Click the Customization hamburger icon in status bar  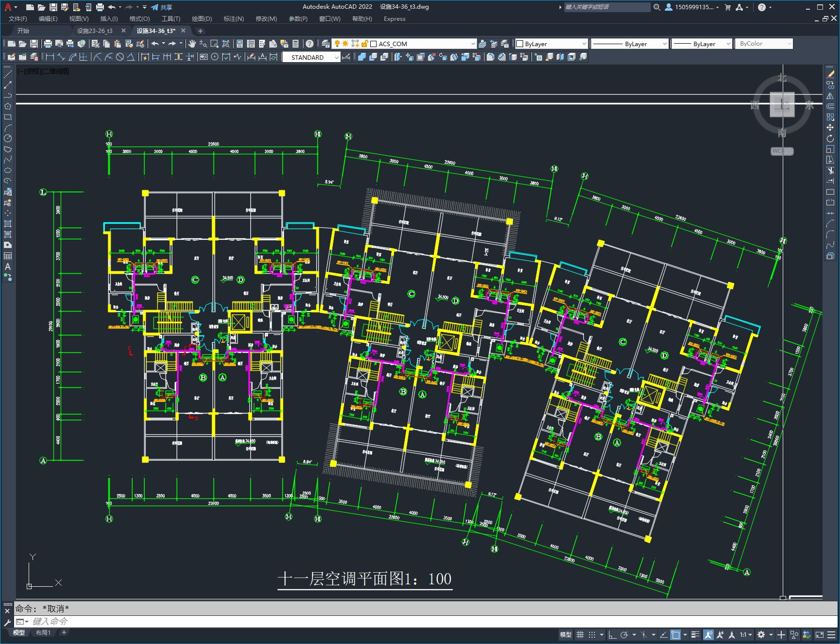click(831, 634)
